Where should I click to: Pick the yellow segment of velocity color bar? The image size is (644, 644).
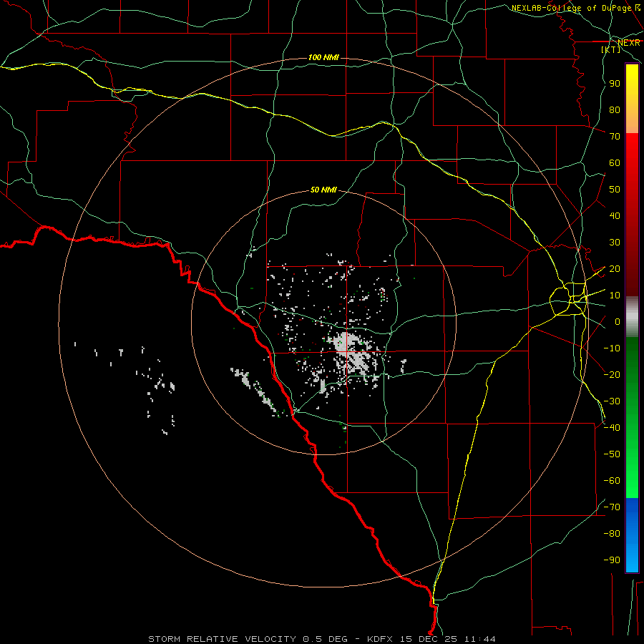pyautogui.click(x=632, y=99)
